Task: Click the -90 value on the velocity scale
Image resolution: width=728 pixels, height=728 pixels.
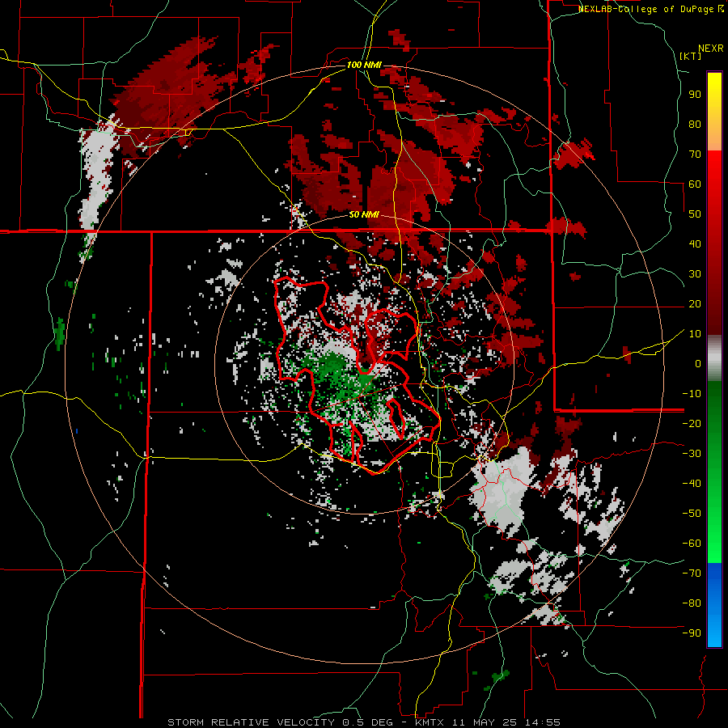Action: pos(692,633)
